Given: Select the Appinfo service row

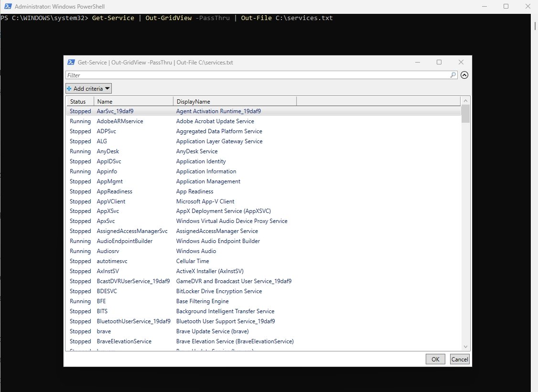Looking at the screenshot, I should [x=263, y=171].
